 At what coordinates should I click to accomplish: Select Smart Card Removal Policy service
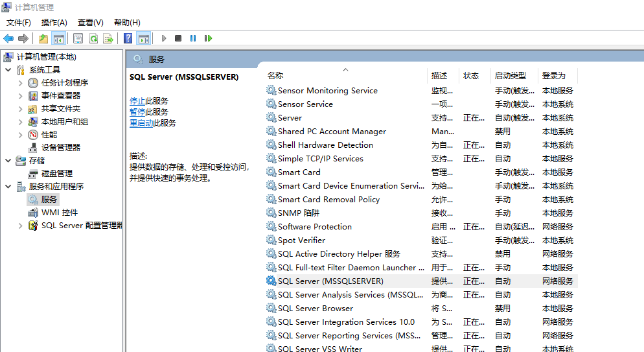point(421,199)
